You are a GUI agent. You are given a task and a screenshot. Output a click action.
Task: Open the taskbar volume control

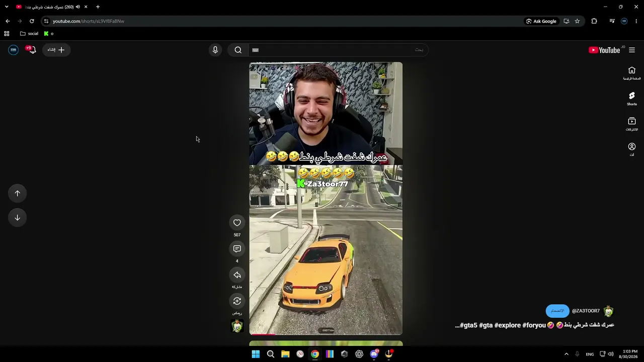pos(611,354)
